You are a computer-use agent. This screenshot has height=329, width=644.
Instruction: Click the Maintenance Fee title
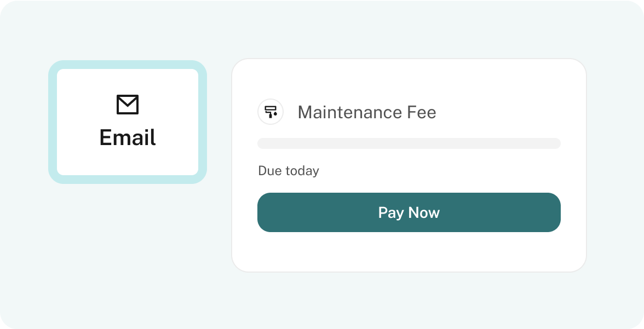366,112
